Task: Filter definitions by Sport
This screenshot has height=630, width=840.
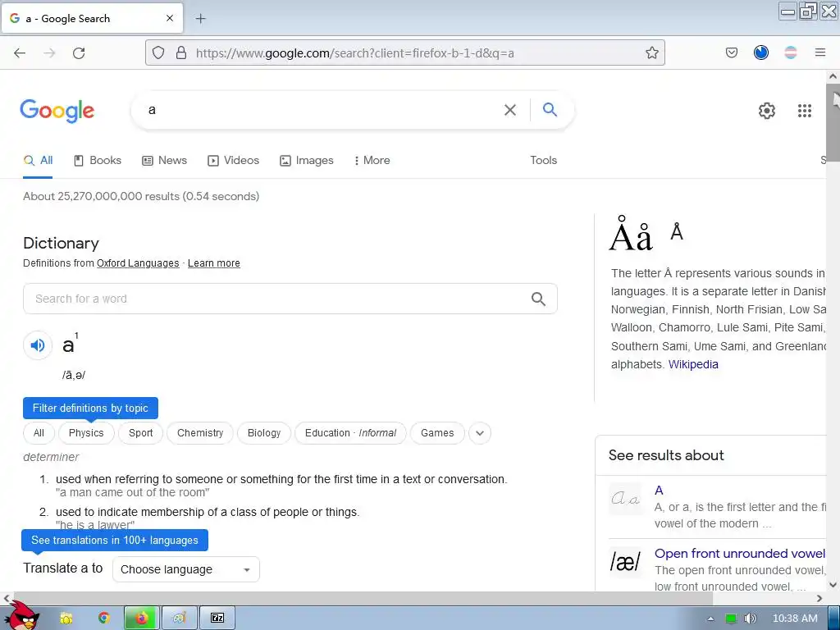Action: 141,433
